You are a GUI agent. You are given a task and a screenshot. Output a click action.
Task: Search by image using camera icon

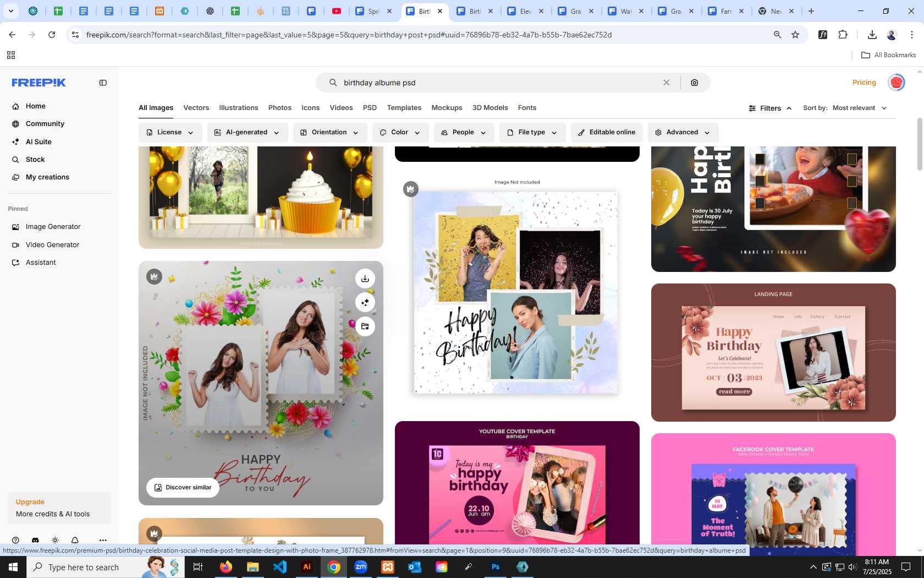coord(695,83)
